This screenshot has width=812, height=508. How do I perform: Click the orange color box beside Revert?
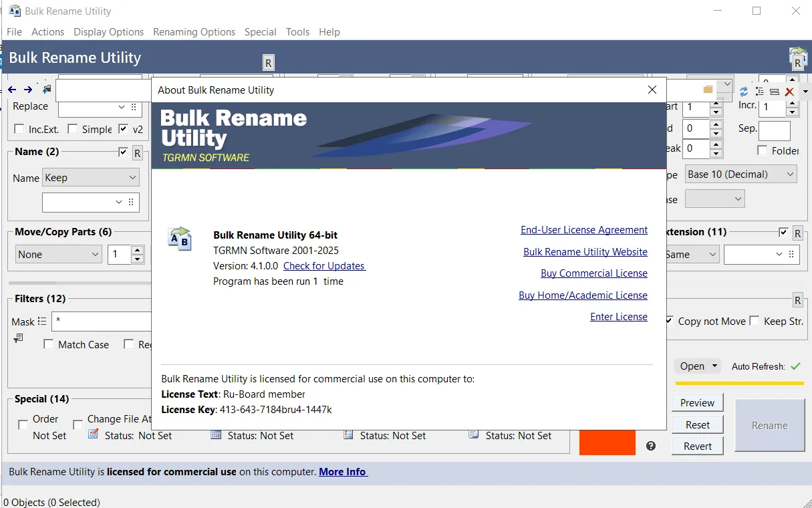point(607,442)
